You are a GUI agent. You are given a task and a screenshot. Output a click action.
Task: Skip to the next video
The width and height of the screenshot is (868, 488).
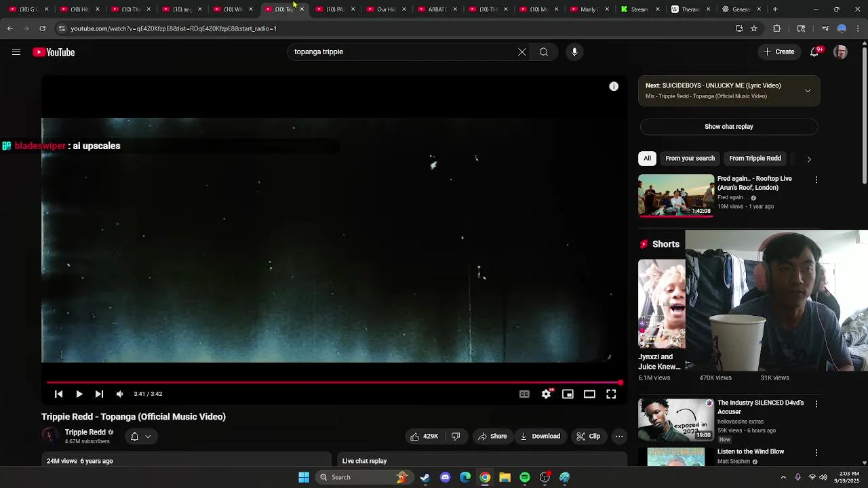(99, 394)
